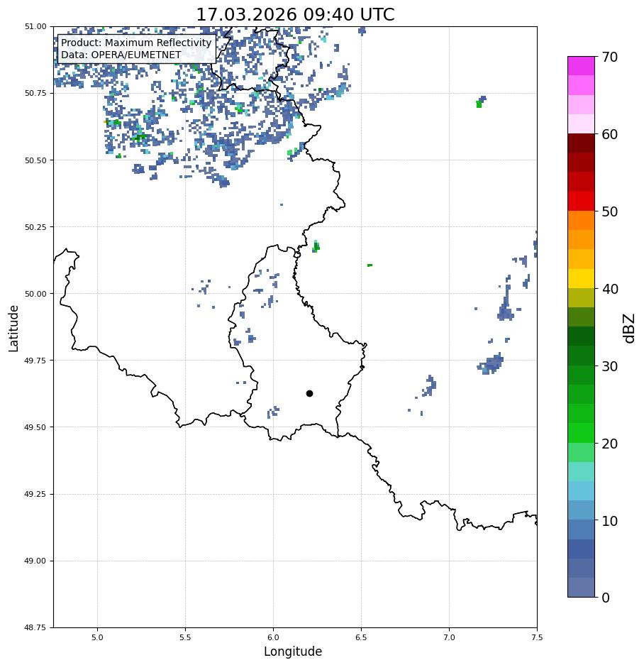Click latitude tick label 49.50

click(x=35, y=427)
